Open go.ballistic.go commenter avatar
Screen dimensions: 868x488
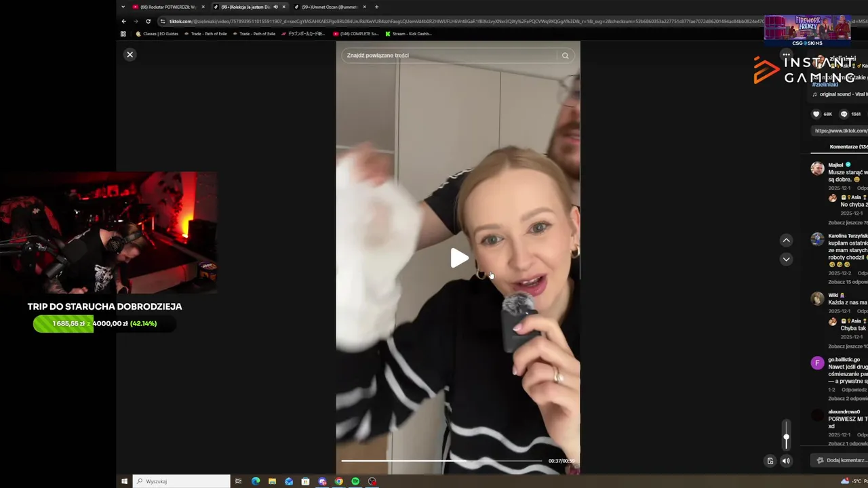coord(817,363)
